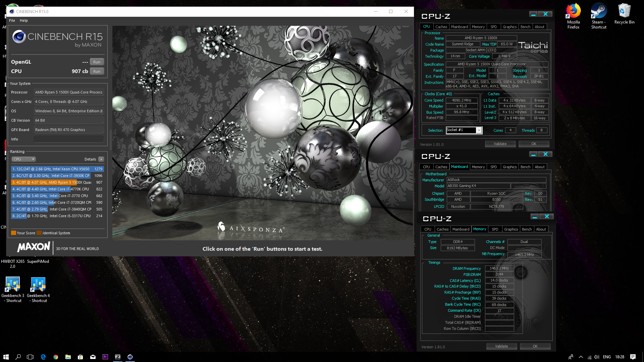Select ranking entry Intel Core i7-3930K
Image resolution: width=644 pixels, height=362 pixels.
tap(57, 176)
